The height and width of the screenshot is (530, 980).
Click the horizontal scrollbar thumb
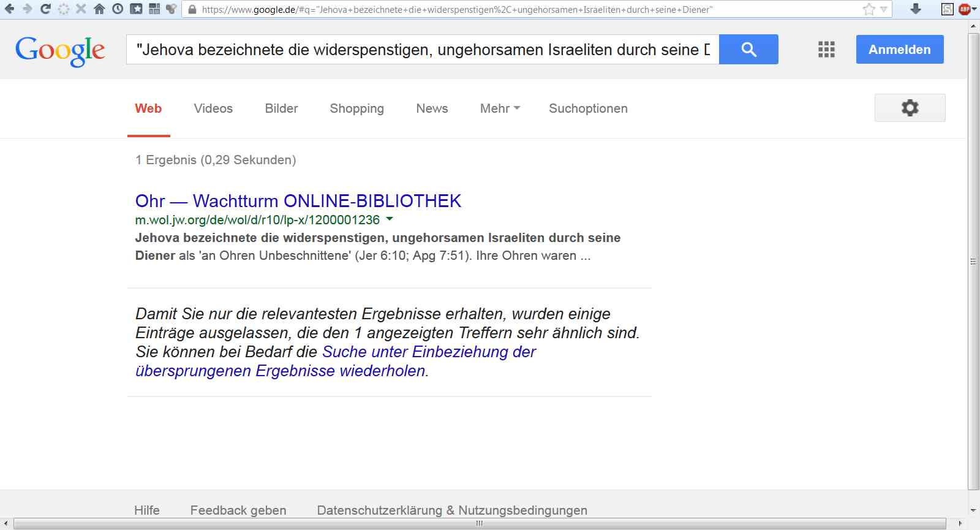pos(480,523)
